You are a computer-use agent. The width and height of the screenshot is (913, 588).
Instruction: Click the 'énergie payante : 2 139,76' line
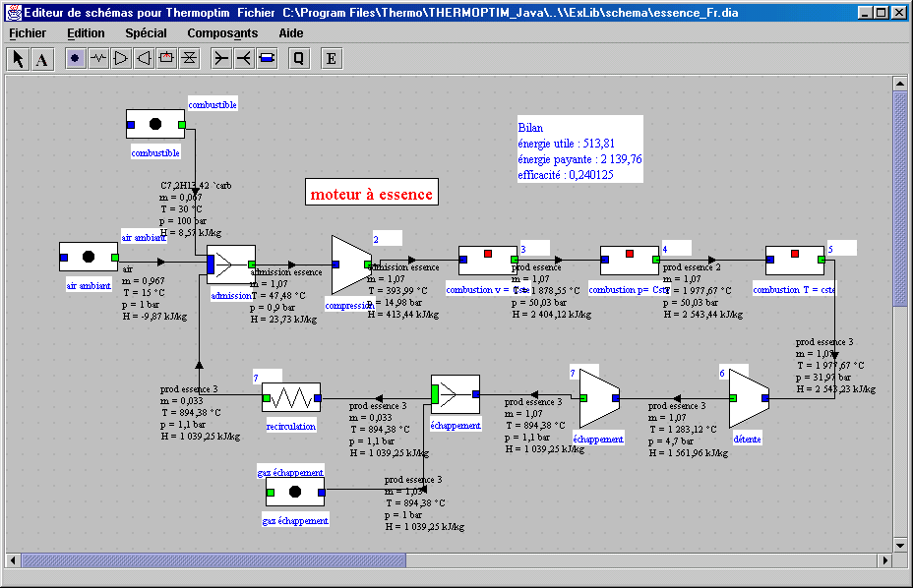tap(579, 159)
